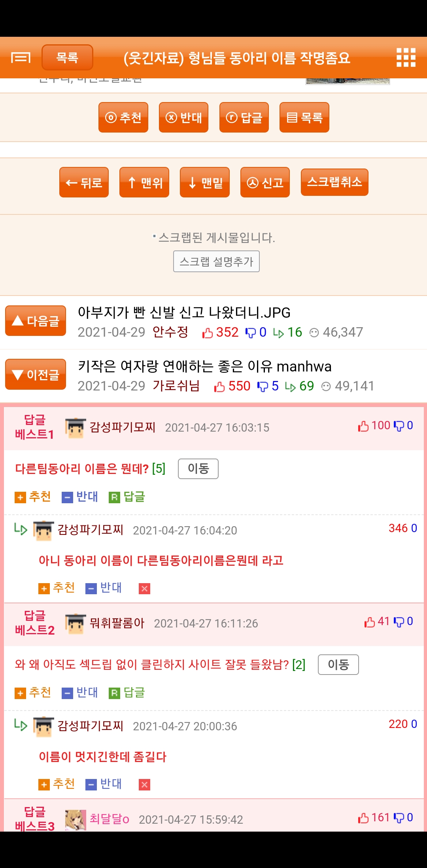This screenshot has height=868, width=427.
Task: Go back using the 뒤로 button
Action: click(x=84, y=182)
